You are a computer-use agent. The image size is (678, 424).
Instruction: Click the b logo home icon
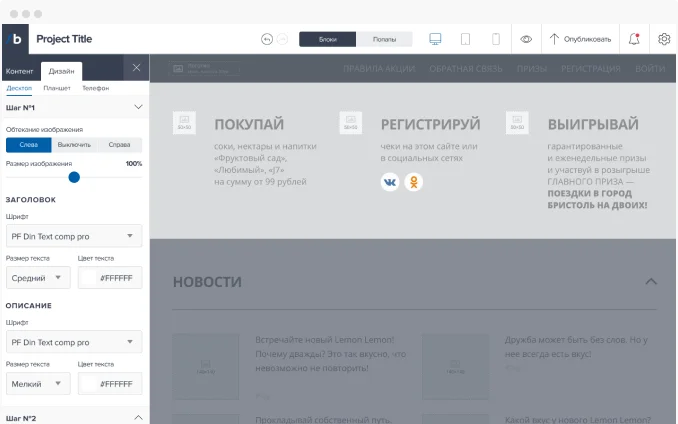click(x=16, y=39)
